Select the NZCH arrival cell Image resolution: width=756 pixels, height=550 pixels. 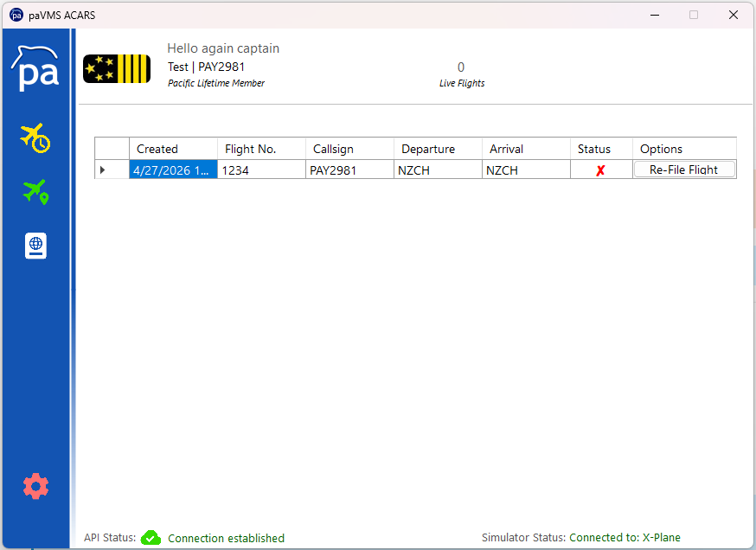pyautogui.click(x=526, y=169)
